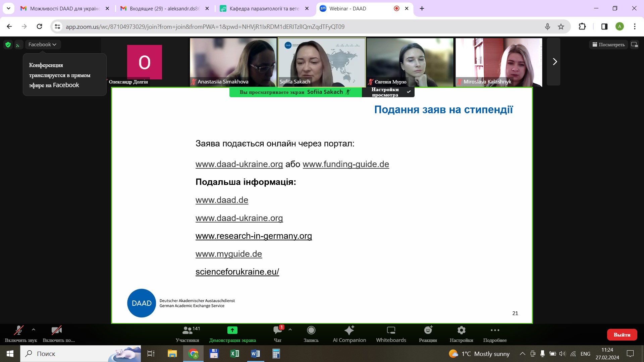Click the green encryption shield icon
The height and width of the screenshot is (362, 644).
coord(8,45)
